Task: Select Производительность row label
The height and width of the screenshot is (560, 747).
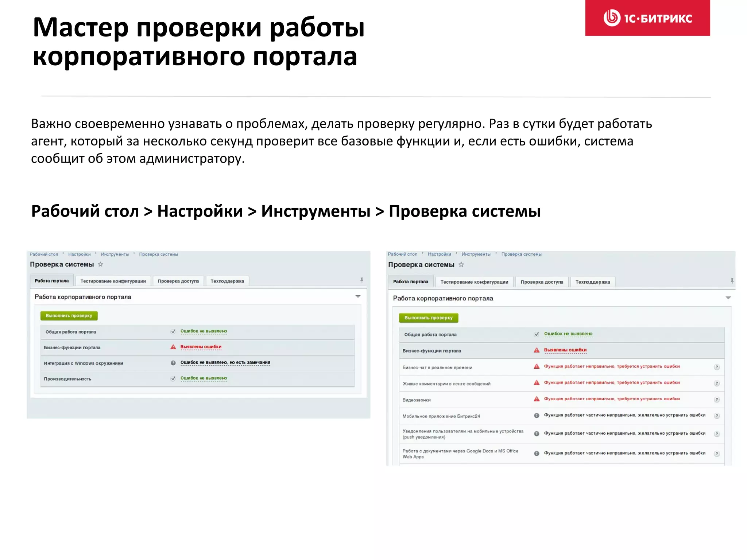Action: point(67,379)
